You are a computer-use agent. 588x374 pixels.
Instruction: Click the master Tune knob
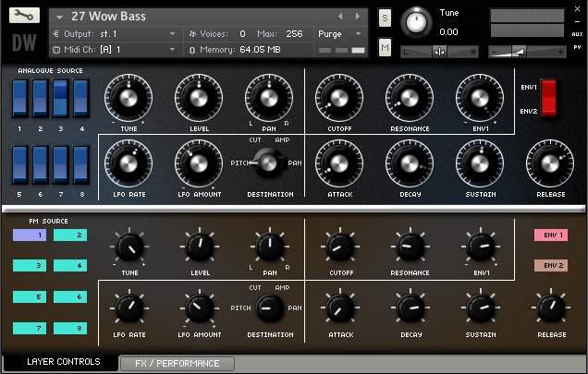point(416,22)
